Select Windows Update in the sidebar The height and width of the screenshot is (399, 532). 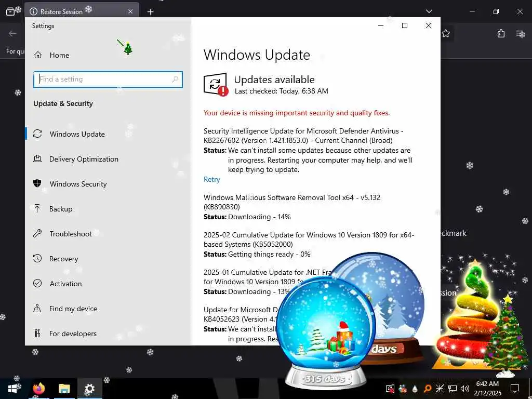coord(77,134)
